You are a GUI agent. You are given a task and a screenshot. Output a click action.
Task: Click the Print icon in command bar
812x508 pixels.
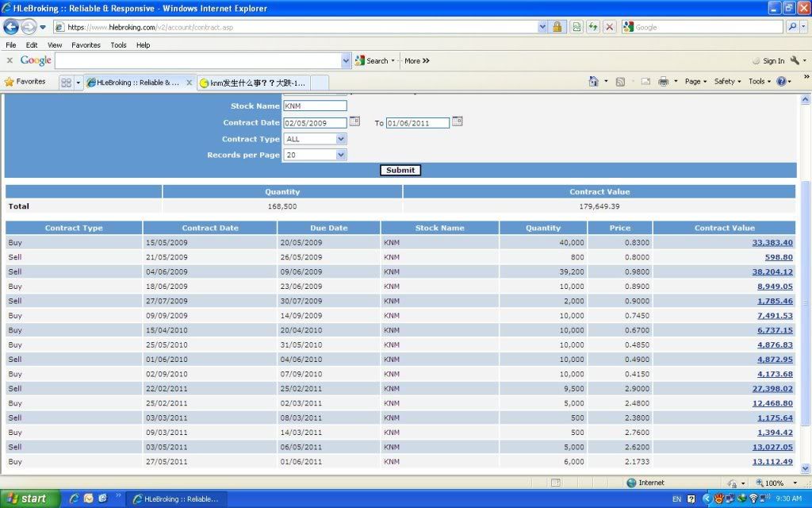(663, 82)
